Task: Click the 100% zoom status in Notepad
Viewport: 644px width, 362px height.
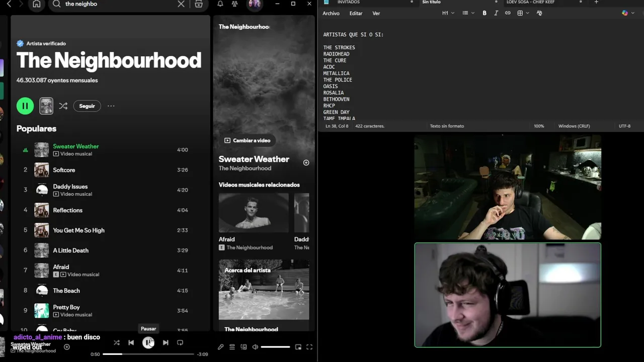Action: coord(539,126)
